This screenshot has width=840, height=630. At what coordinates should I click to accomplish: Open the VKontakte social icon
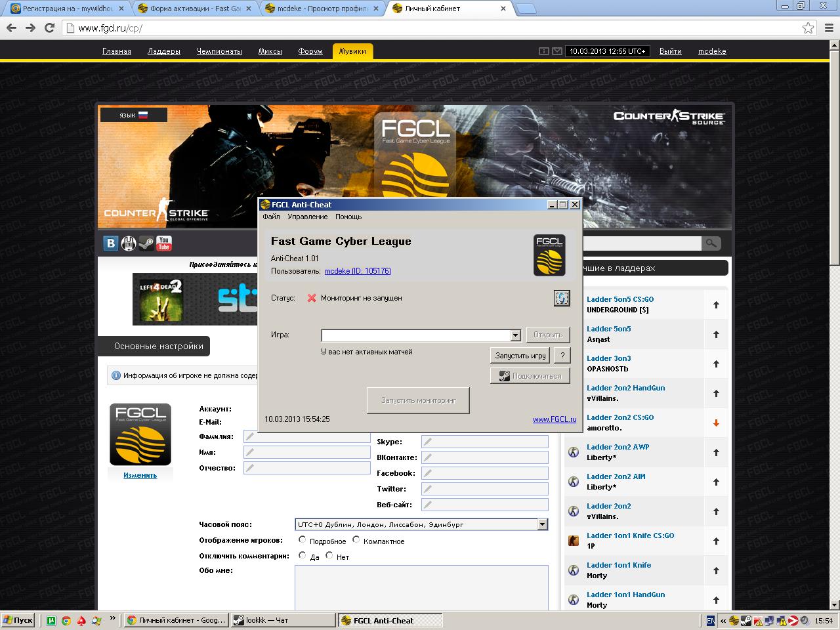click(111, 243)
